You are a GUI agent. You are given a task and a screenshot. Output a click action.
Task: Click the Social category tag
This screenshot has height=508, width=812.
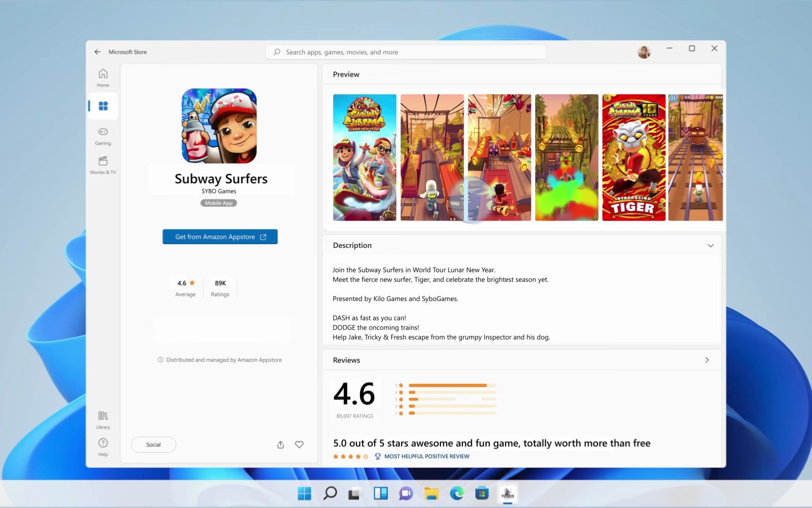(x=153, y=444)
